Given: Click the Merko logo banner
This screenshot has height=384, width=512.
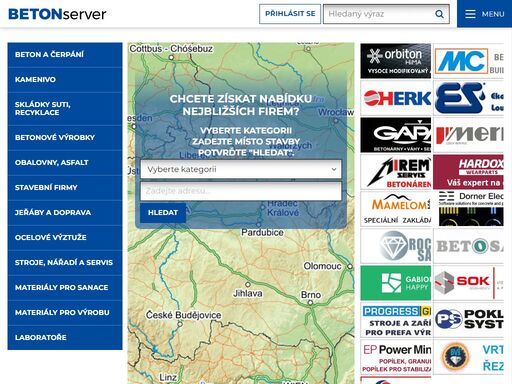Looking at the screenshot, I should pyautogui.click(x=469, y=135).
